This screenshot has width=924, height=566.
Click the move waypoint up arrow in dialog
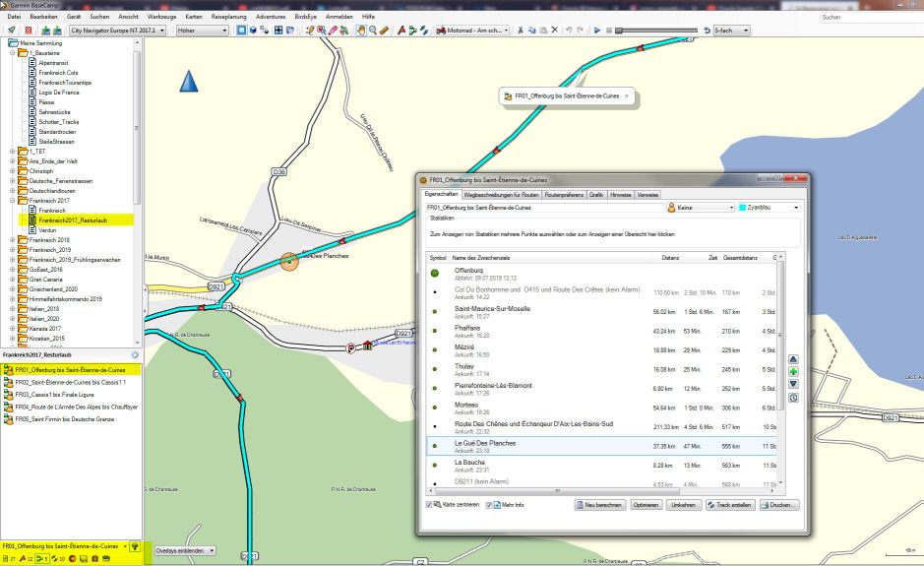pyautogui.click(x=794, y=359)
